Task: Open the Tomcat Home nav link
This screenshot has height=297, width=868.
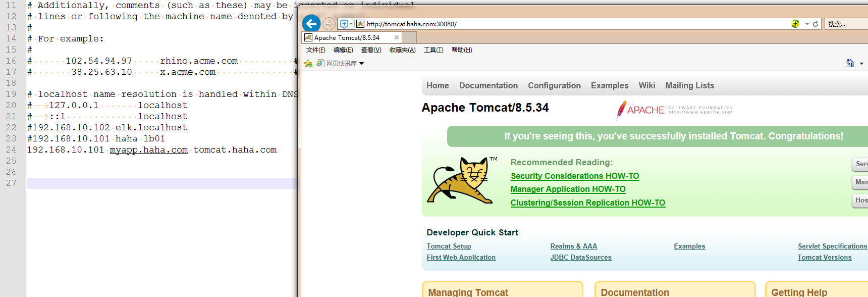Action: point(438,85)
